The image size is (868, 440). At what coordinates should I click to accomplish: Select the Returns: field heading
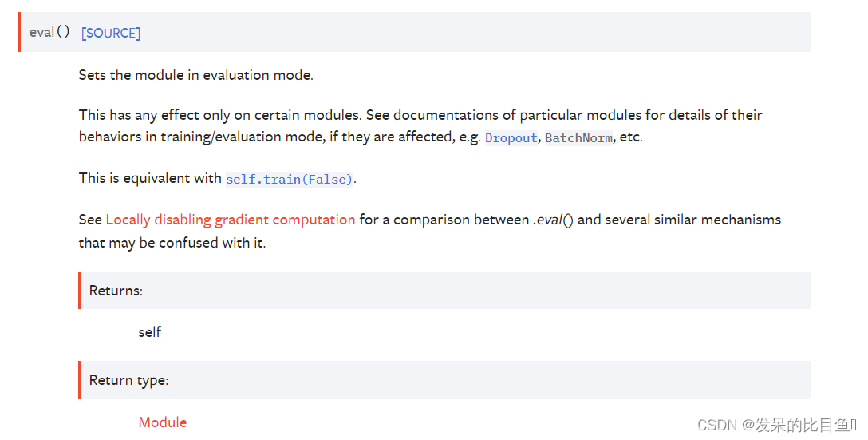[116, 291]
